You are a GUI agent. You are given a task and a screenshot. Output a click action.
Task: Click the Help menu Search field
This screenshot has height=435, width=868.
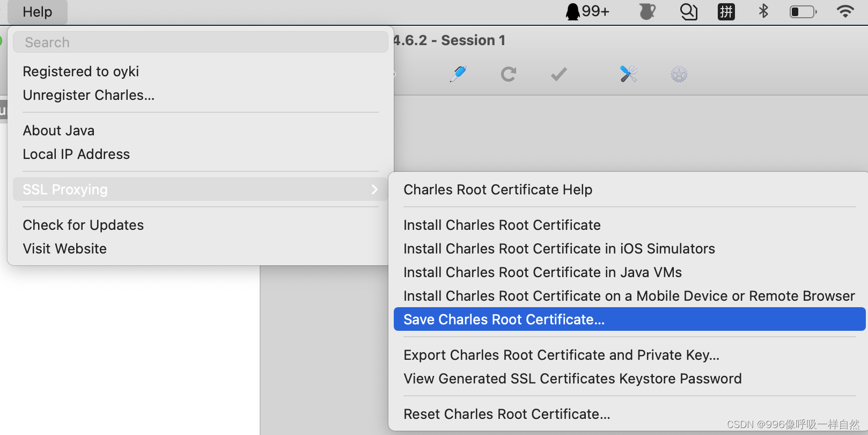click(200, 42)
